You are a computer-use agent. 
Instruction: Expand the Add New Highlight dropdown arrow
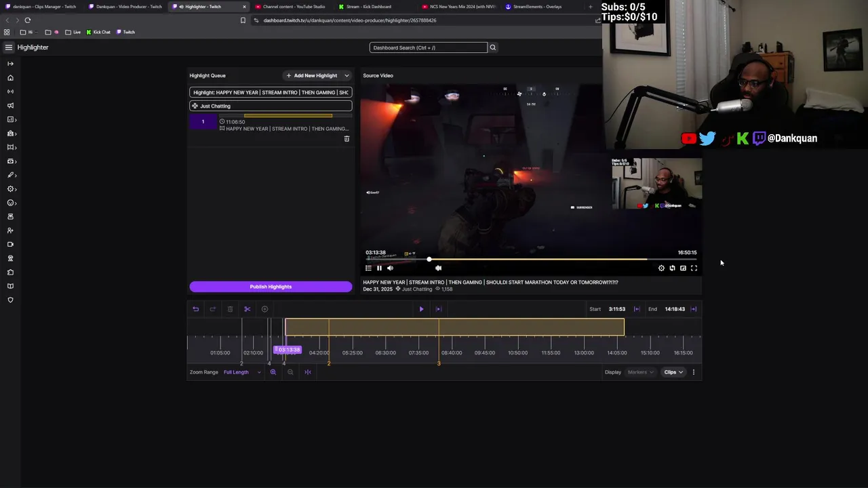[x=347, y=76]
